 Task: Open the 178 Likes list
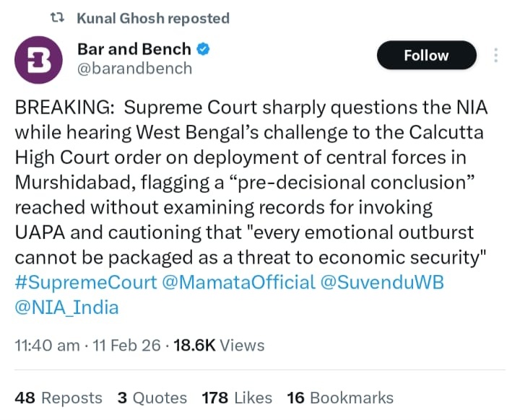pyautogui.click(x=237, y=398)
